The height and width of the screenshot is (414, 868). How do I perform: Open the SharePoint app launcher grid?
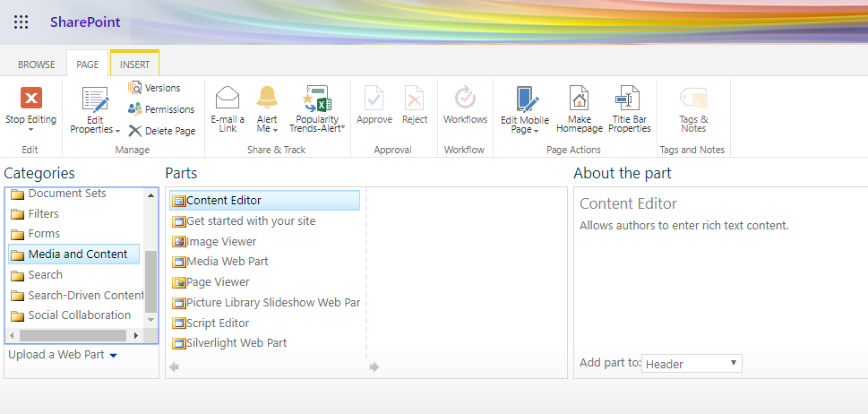pyautogui.click(x=21, y=22)
